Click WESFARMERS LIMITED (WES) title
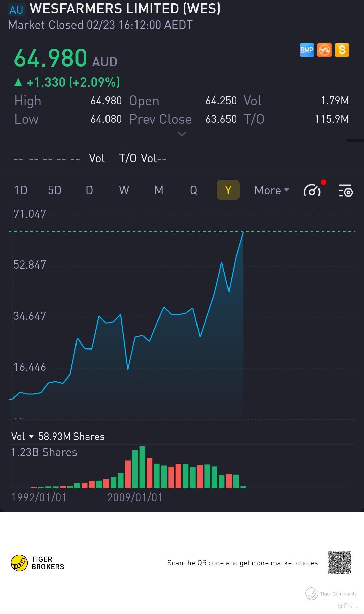Viewport: 364px width, 614px height. (x=125, y=9)
